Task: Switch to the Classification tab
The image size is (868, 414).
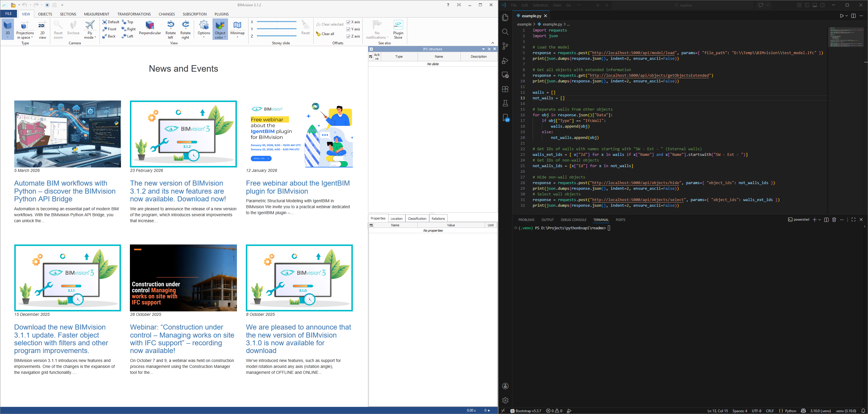Action: 417,219
